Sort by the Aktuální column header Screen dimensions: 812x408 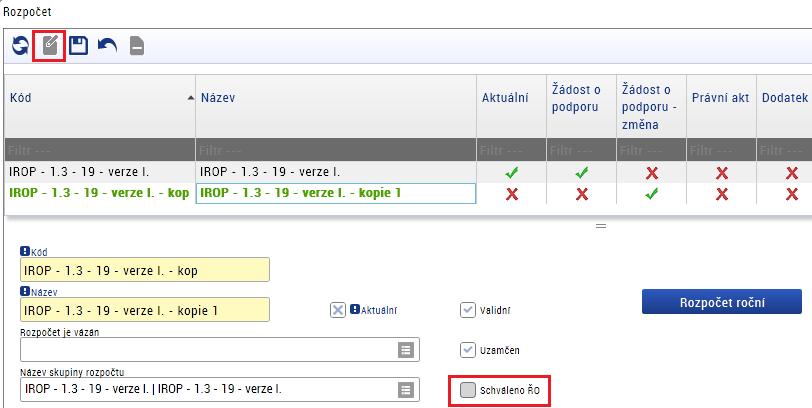point(512,106)
